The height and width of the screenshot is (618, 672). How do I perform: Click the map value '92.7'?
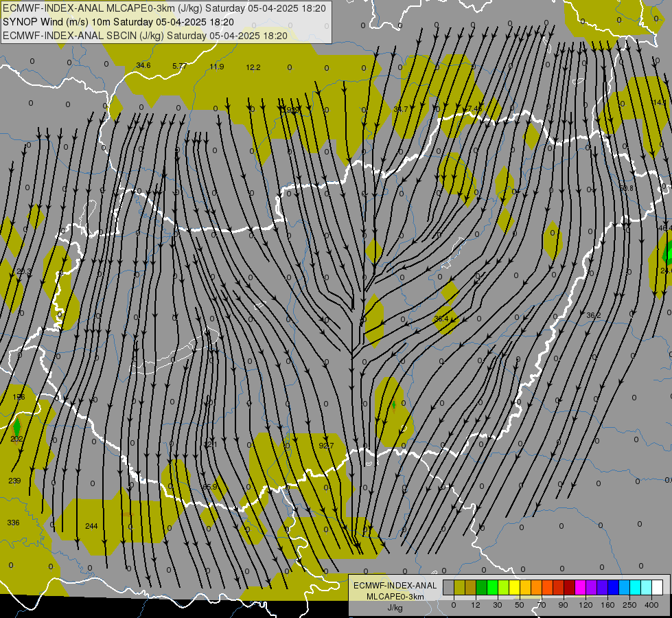[x=326, y=446]
